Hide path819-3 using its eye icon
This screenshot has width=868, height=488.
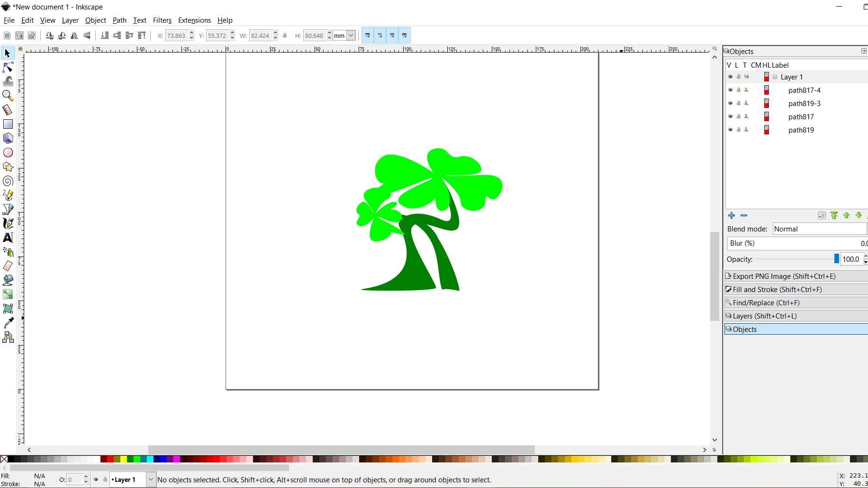[x=730, y=103]
